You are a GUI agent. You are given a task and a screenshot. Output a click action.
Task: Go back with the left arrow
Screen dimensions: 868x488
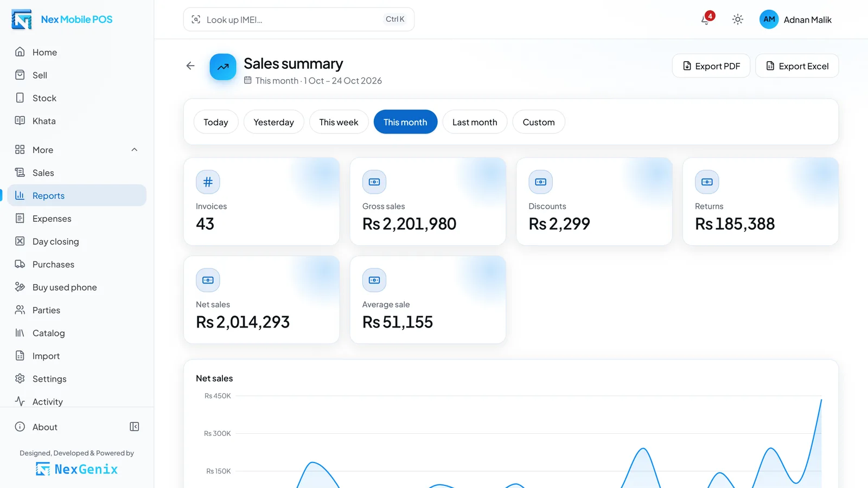[190, 66]
